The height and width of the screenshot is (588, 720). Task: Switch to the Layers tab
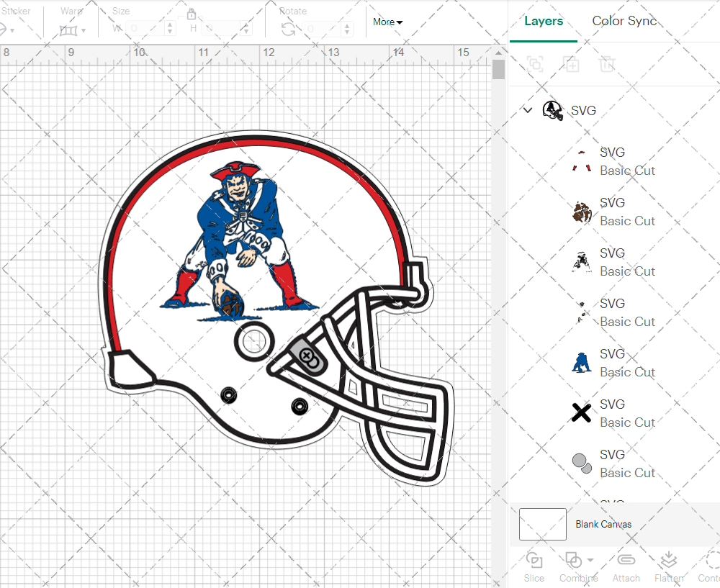click(x=544, y=21)
